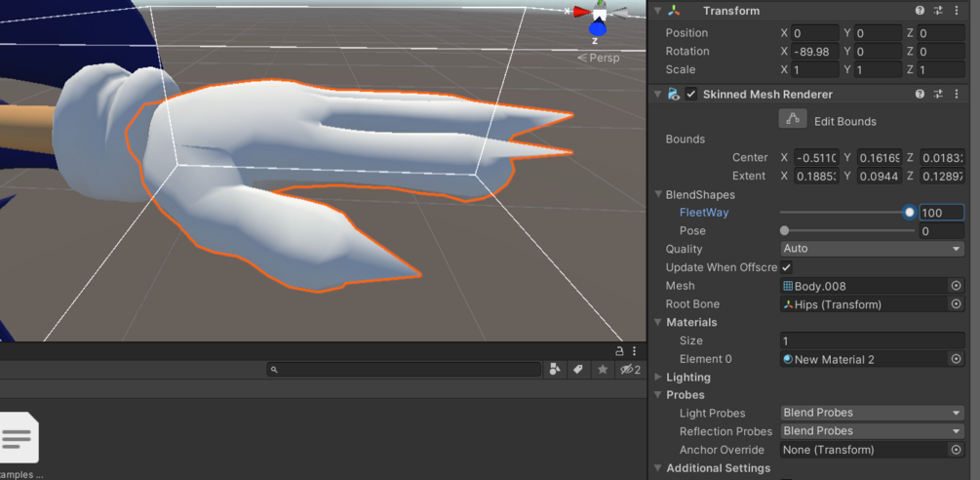Click the Bounds Extent X field
Screen dimensions: 980x480
(x=815, y=177)
